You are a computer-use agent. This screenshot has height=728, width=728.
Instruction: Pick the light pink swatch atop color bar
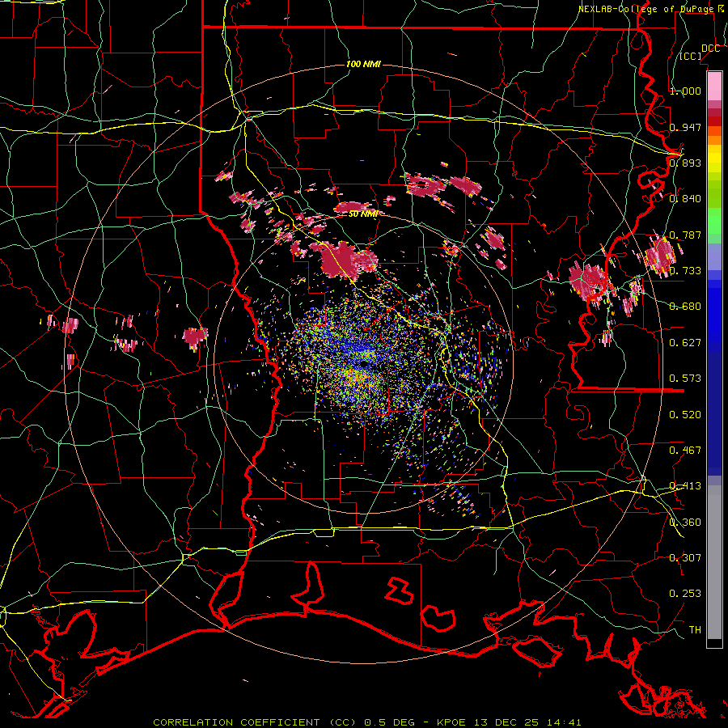(x=714, y=86)
